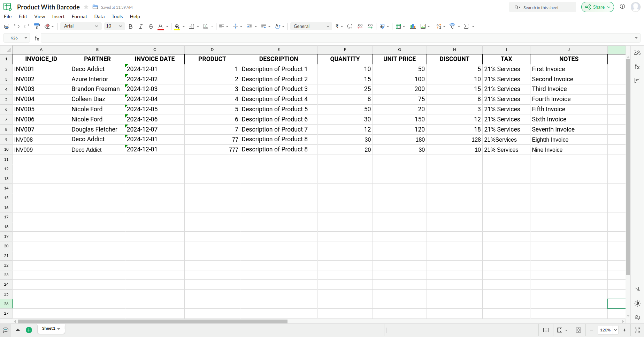Open the Arial font family dropdown
Image resolution: width=644 pixels, height=337 pixels.
(x=81, y=26)
